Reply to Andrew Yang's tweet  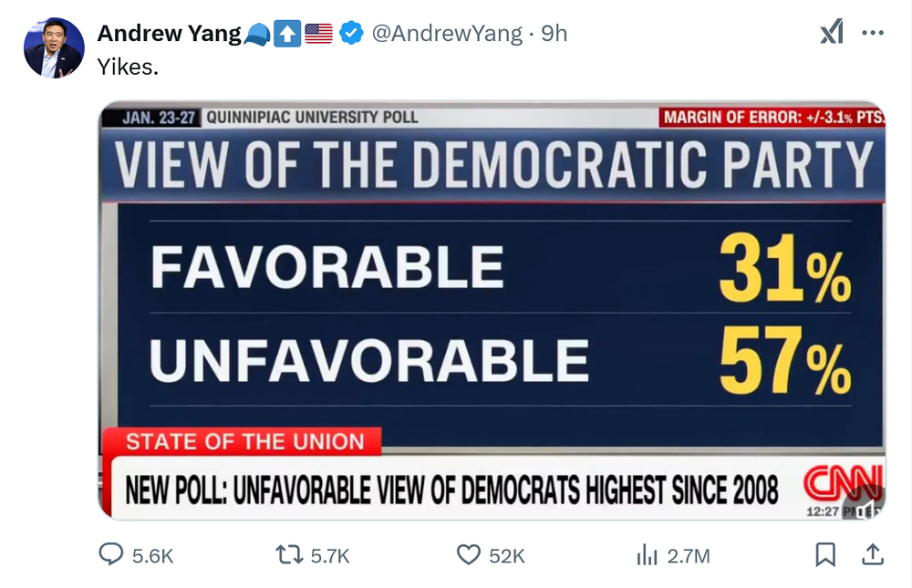pyautogui.click(x=111, y=554)
